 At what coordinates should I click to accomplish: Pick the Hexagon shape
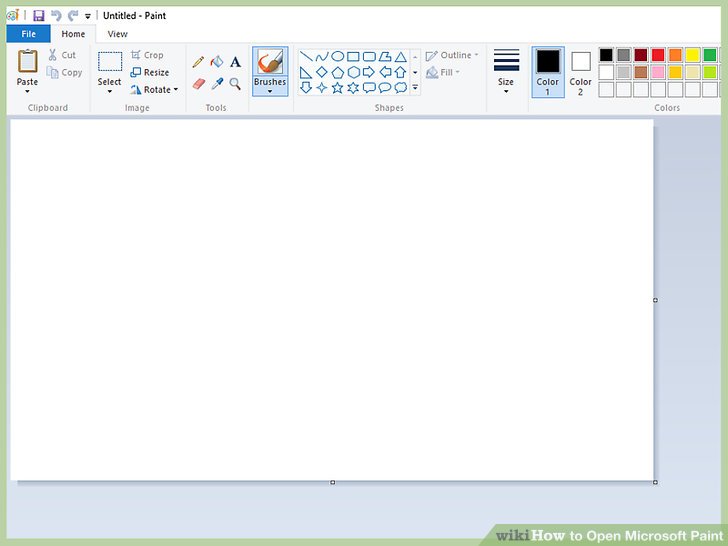(x=354, y=72)
